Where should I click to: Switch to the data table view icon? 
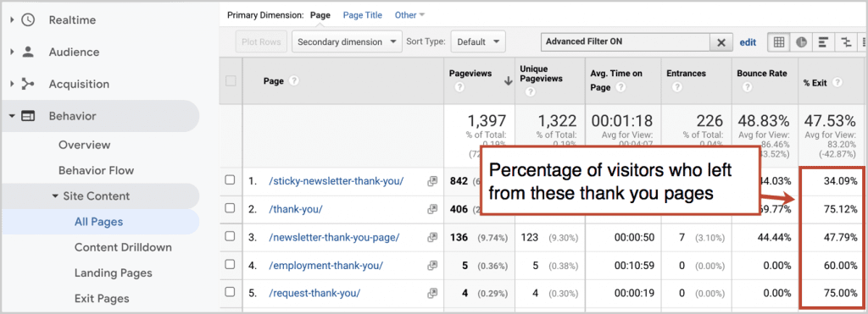click(x=779, y=42)
